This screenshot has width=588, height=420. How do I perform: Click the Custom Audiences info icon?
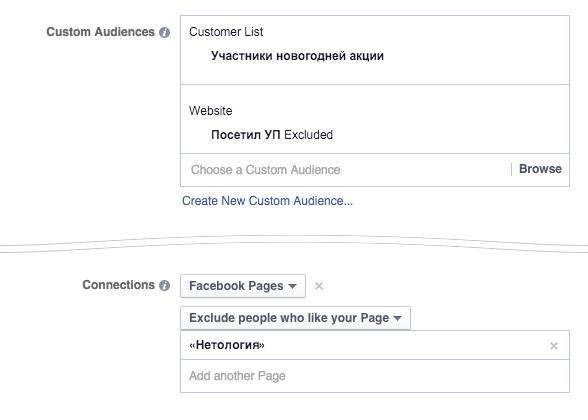coord(164,33)
